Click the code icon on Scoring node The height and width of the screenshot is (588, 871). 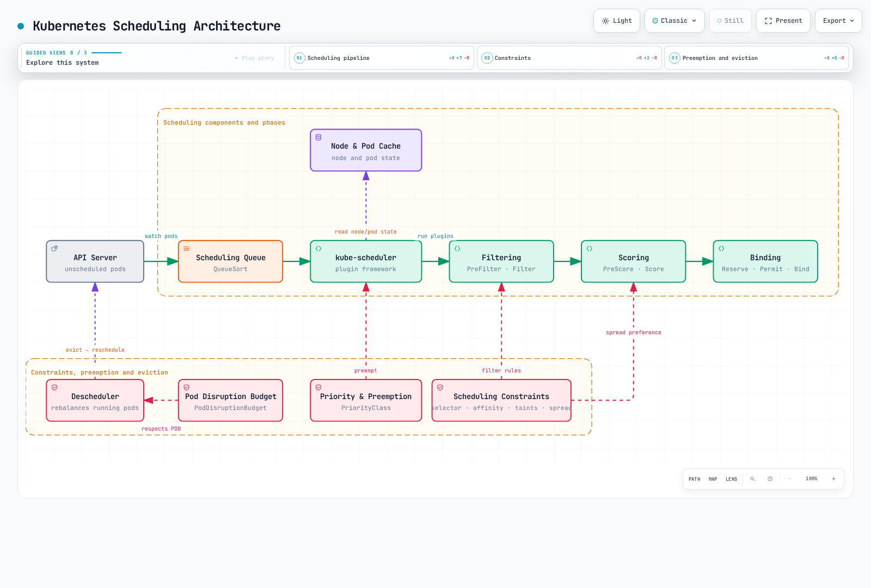coord(589,248)
